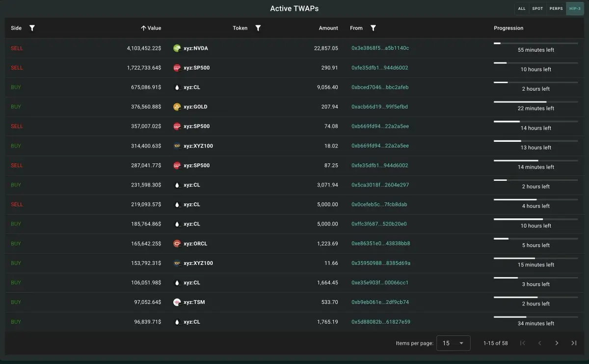
Task: Switch to the PERPS tab
Action: point(556,8)
